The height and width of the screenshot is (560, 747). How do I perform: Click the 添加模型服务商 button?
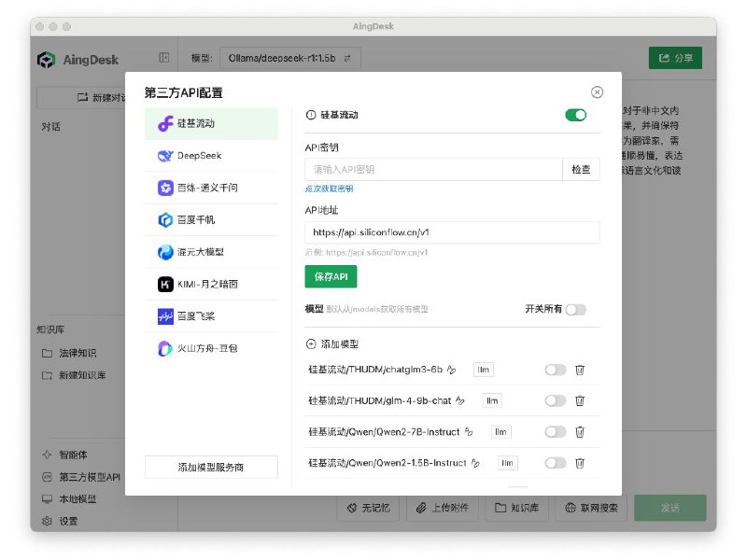tap(211, 468)
